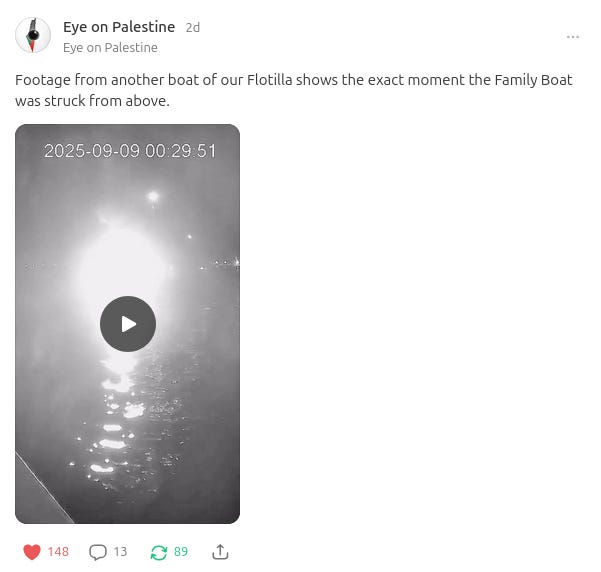Click the share upload icon
Image resolution: width=601 pixels, height=572 pixels.
point(220,552)
